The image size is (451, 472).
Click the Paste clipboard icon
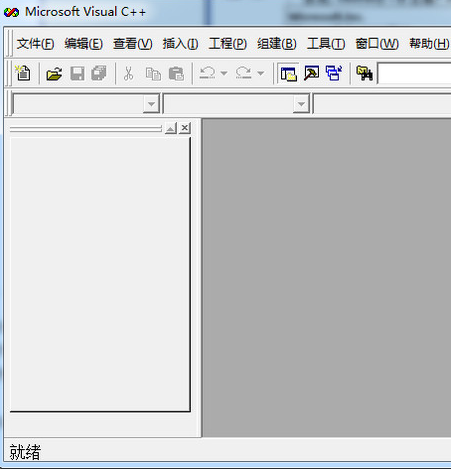point(176,73)
